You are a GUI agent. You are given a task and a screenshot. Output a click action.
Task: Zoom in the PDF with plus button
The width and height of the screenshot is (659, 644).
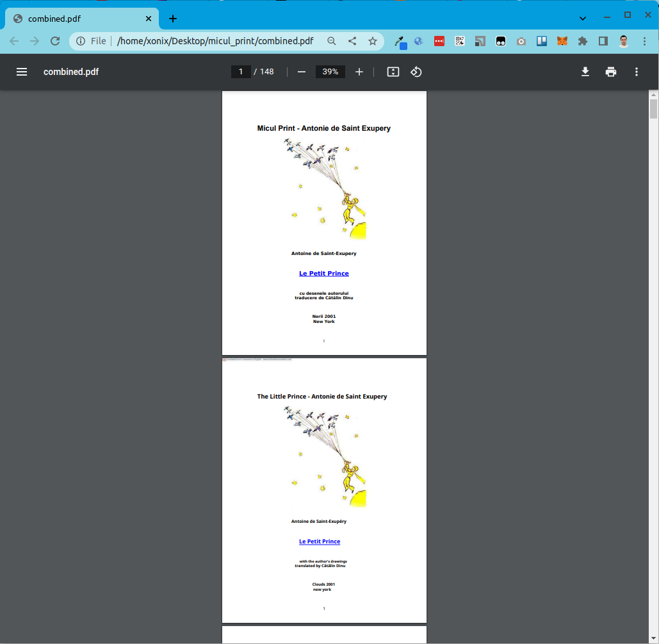(x=359, y=72)
